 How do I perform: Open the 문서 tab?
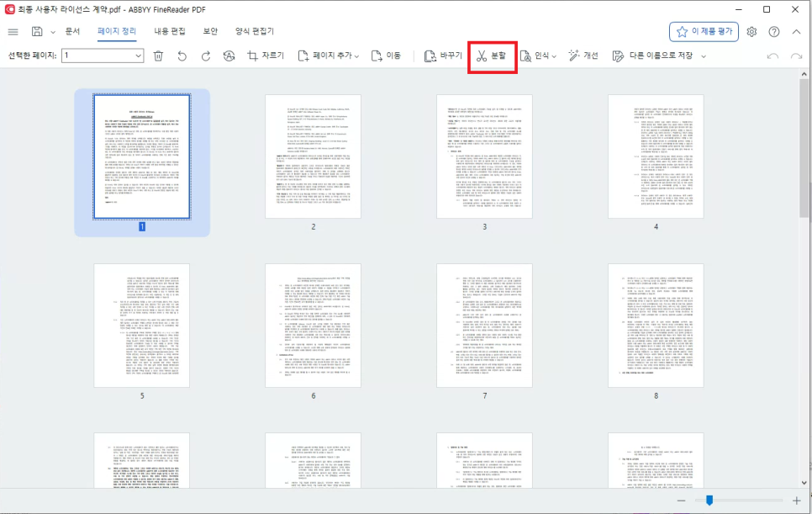[x=72, y=31]
